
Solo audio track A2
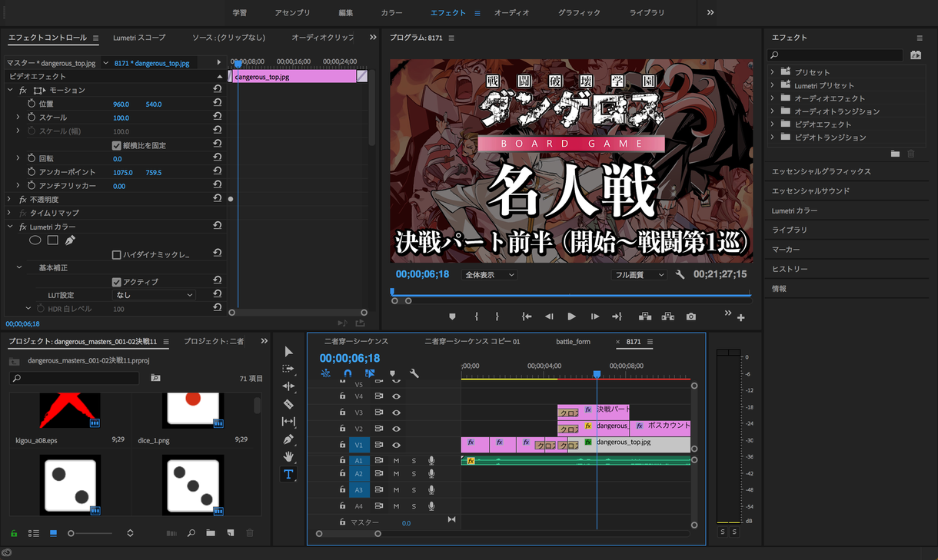[x=414, y=474]
